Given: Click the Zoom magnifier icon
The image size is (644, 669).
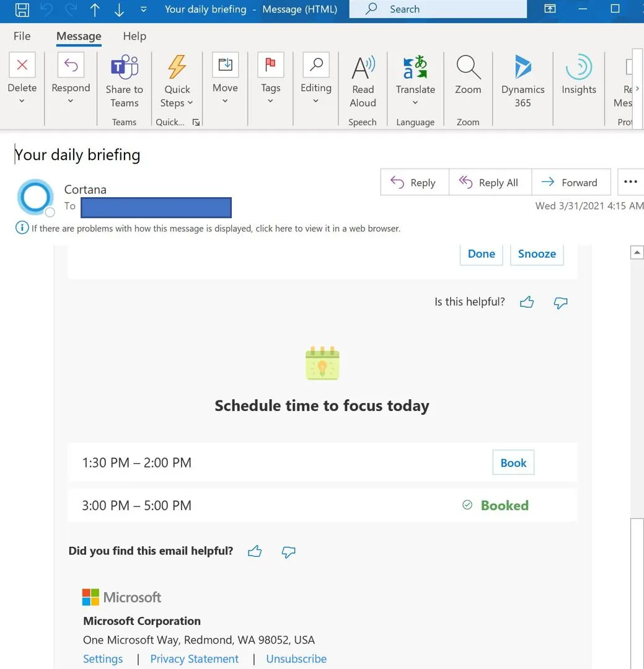Looking at the screenshot, I should (x=469, y=68).
